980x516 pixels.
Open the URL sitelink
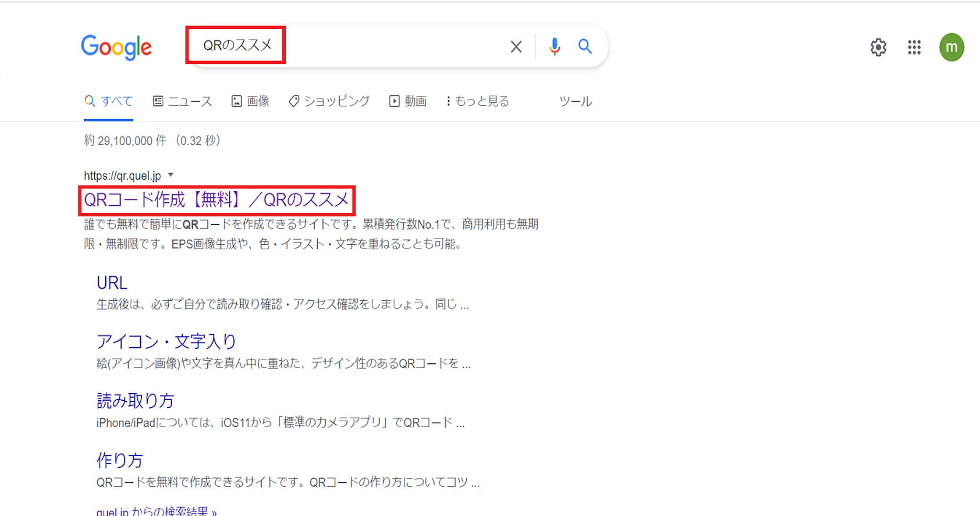[x=112, y=283]
